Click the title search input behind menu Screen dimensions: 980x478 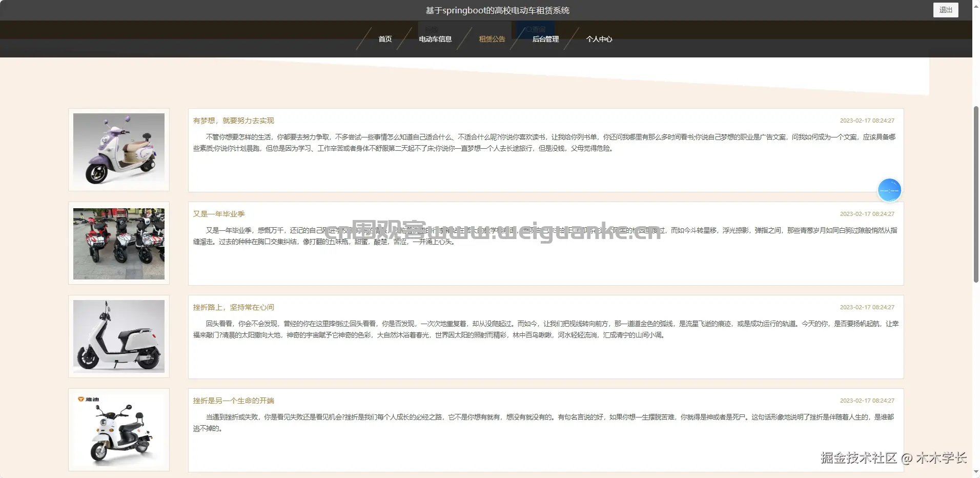pos(465,30)
